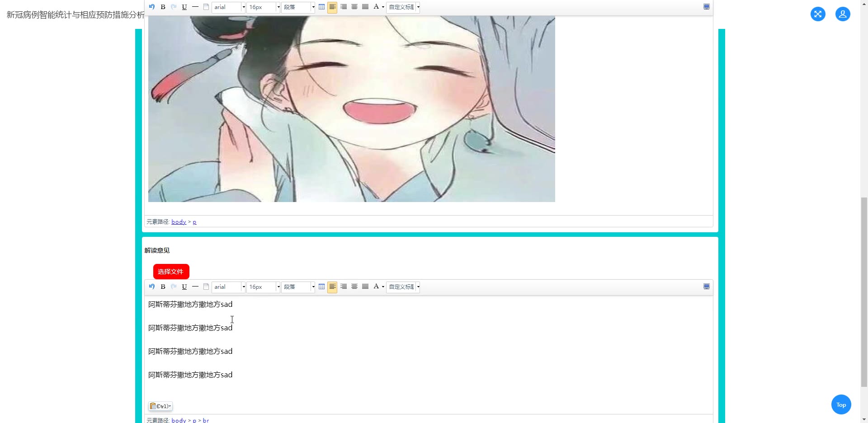Insert horizontal line in the image editor

pyautogui.click(x=195, y=7)
